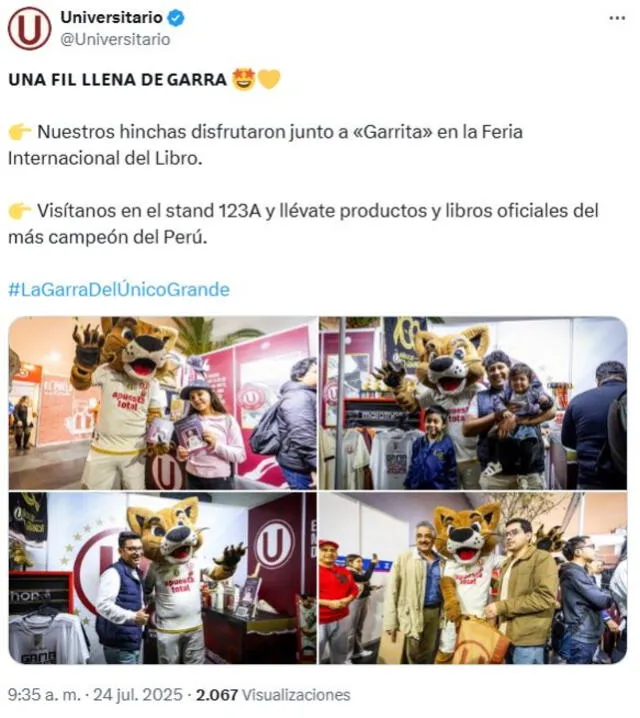The image size is (640, 718).
Task: Open the Universitario display name link
Action: (111, 17)
